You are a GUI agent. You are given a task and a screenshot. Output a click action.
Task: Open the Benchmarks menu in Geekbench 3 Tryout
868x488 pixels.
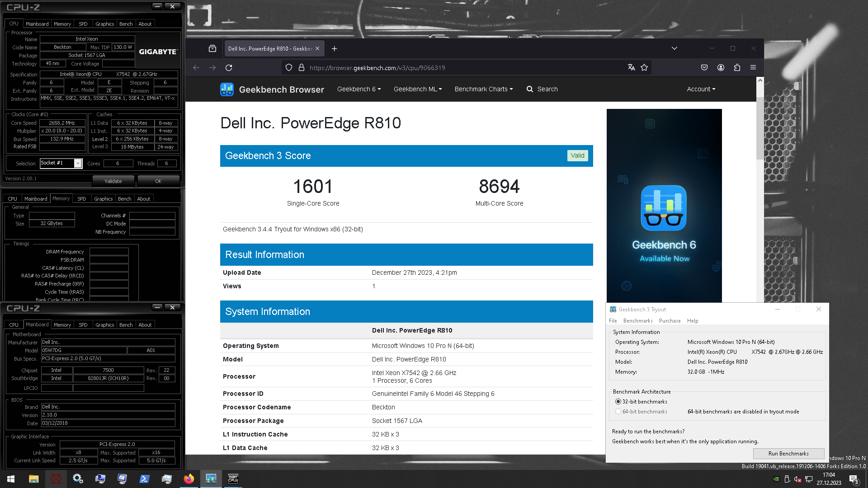638,321
